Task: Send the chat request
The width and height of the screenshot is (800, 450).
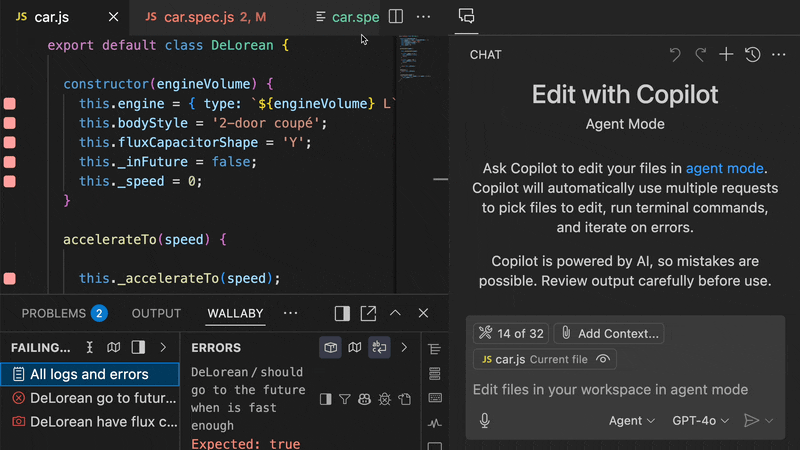Action: click(x=751, y=420)
